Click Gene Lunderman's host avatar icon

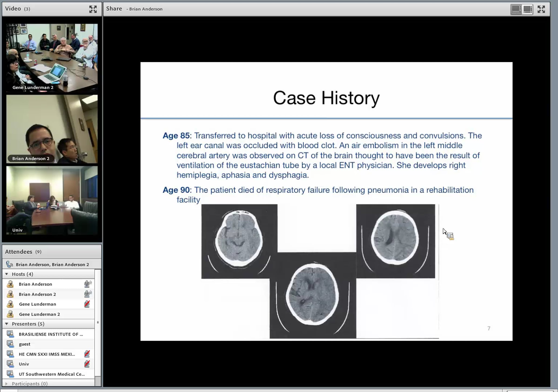(10, 304)
